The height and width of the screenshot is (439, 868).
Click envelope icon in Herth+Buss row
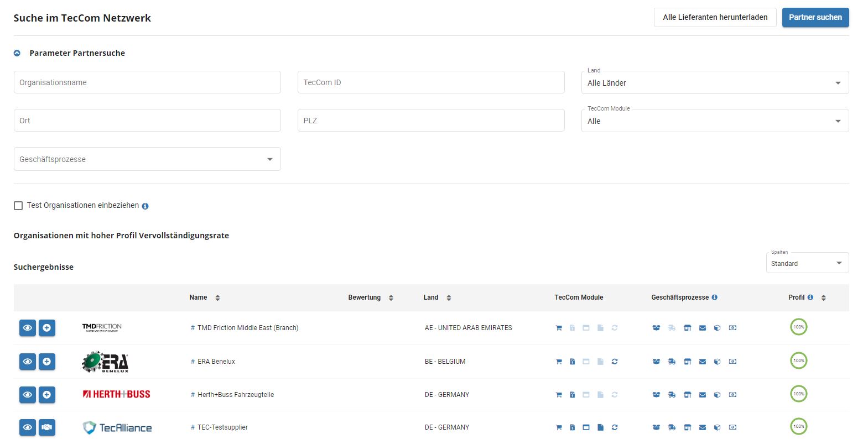coord(703,395)
